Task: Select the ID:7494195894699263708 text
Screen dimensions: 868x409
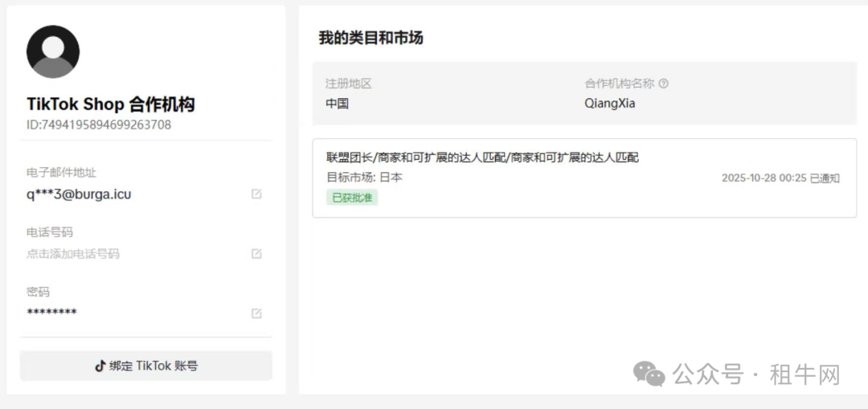Action: point(99,125)
